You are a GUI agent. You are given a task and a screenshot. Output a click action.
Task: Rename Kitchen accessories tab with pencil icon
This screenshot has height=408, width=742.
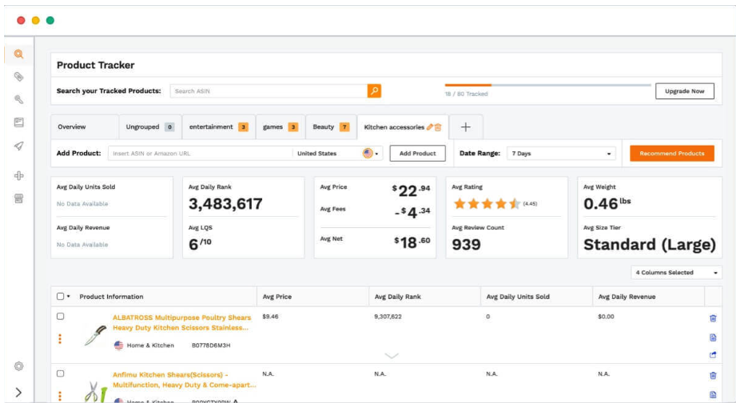430,127
